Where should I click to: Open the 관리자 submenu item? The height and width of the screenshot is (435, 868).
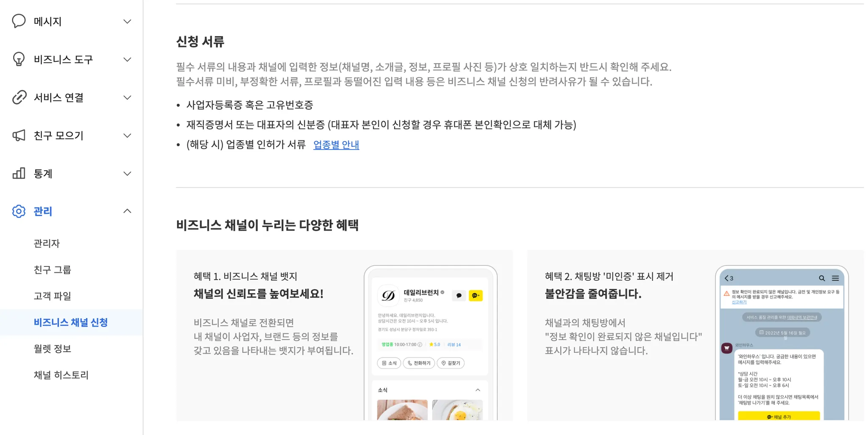coord(47,244)
